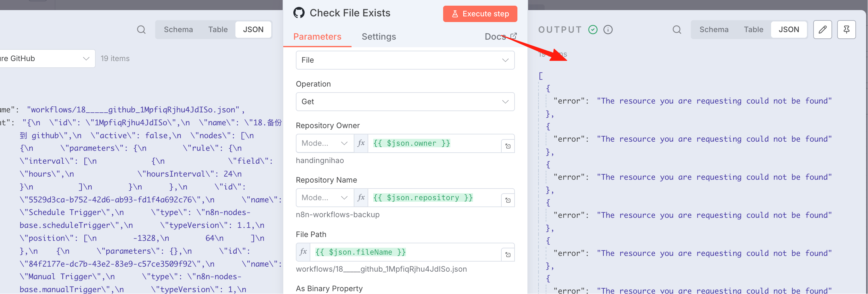Click the input panel search icon
This screenshot has height=294, width=868.
pyautogui.click(x=141, y=30)
